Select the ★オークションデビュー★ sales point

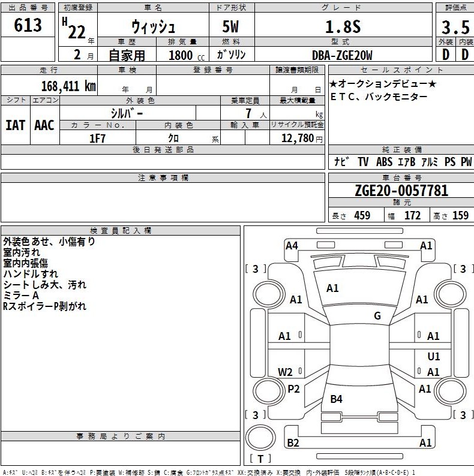tap(383, 84)
